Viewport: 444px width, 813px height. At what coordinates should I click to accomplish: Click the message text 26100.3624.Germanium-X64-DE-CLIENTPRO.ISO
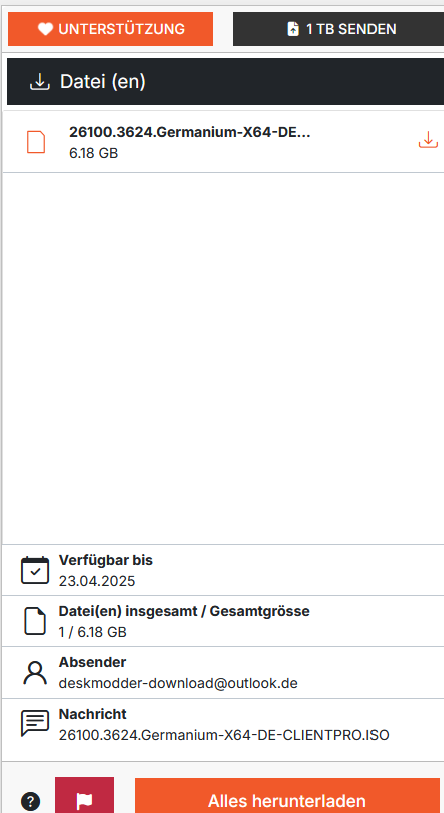click(x=224, y=735)
